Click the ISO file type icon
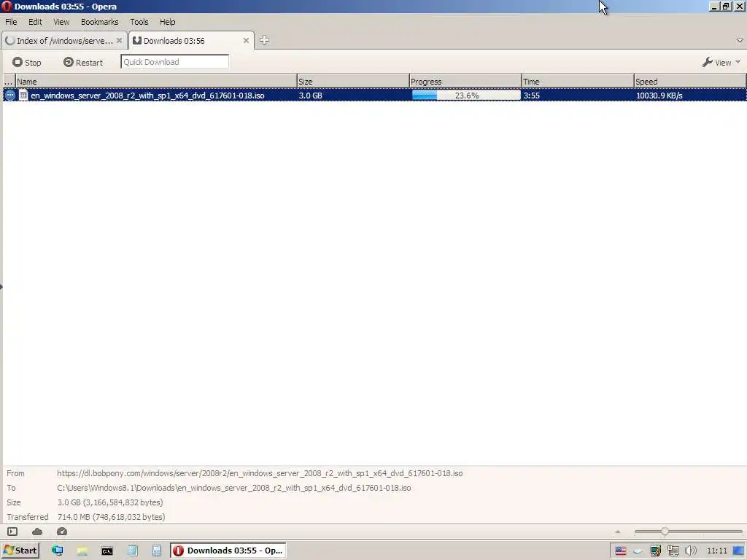Viewport: 747px width, 560px height. 23,96
